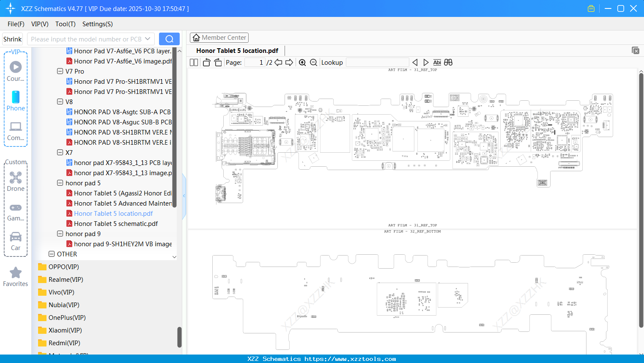Viewport: 644px width, 363px height.
Task: Click the PDF viewer vertical scrollbar
Action: (641, 200)
